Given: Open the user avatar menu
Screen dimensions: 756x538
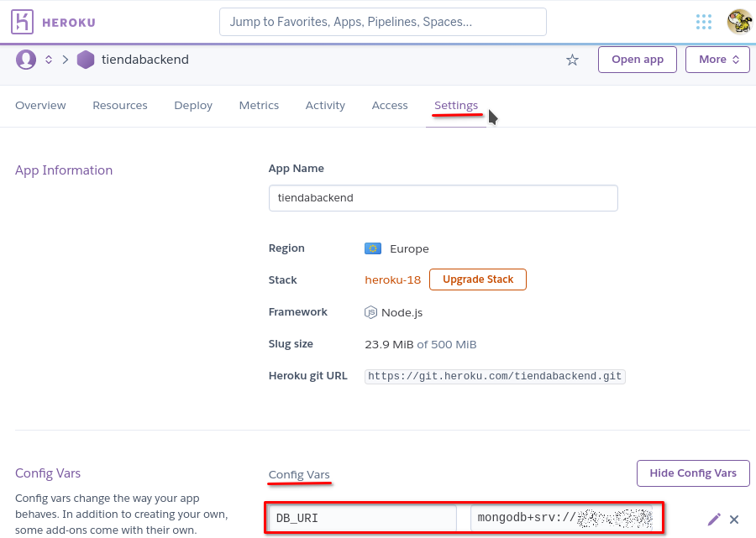Looking at the screenshot, I should tap(739, 22).
